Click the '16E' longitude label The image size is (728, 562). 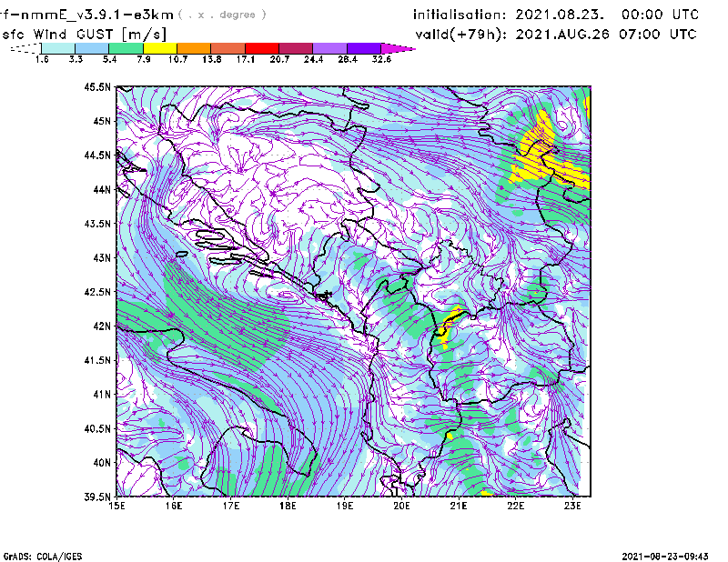point(174,506)
